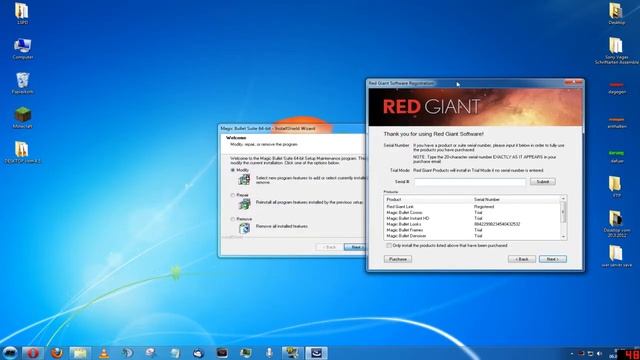The width and height of the screenshot is (640, 360).
Task: Select the 'Magic Bullet Frames' row
Action: [x=473, y=230]
